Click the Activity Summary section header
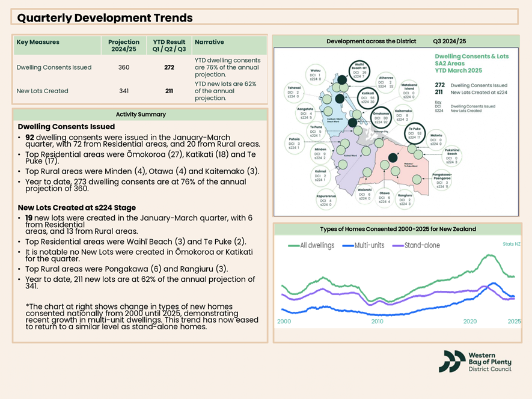The image size is (532, 399). click(140, 114)
